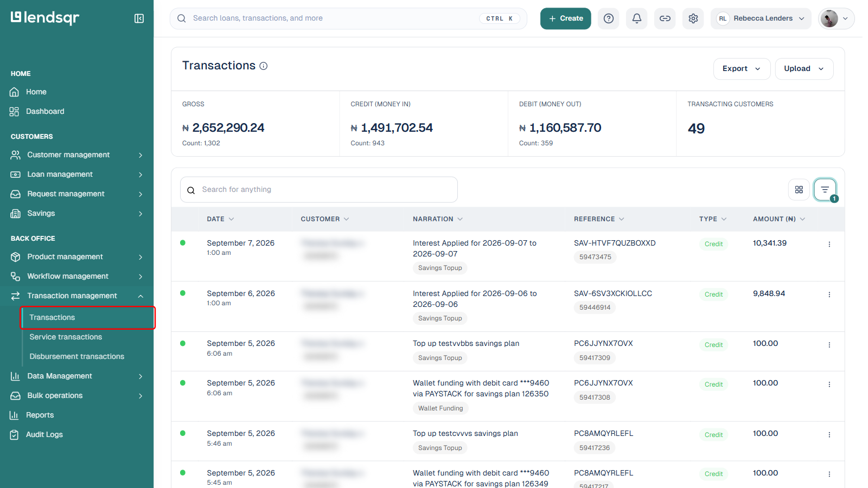Click the Data Management chart icon
Image resolution: width=868 pixels, height=488 pixels.
coord(16,376)
